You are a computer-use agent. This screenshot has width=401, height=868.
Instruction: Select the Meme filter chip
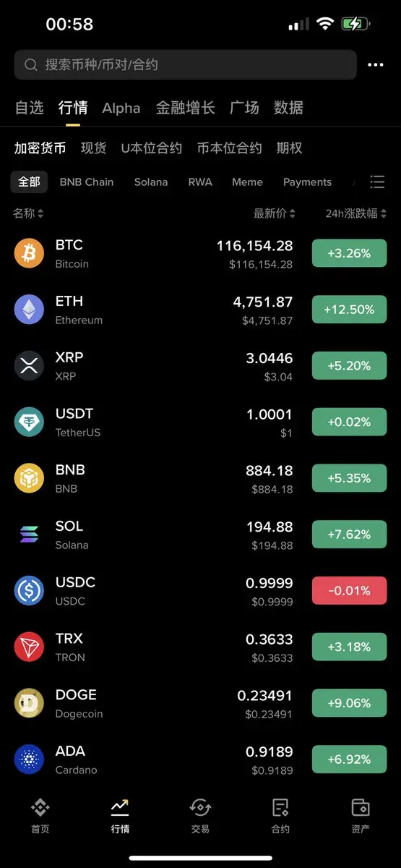(247, 182)
